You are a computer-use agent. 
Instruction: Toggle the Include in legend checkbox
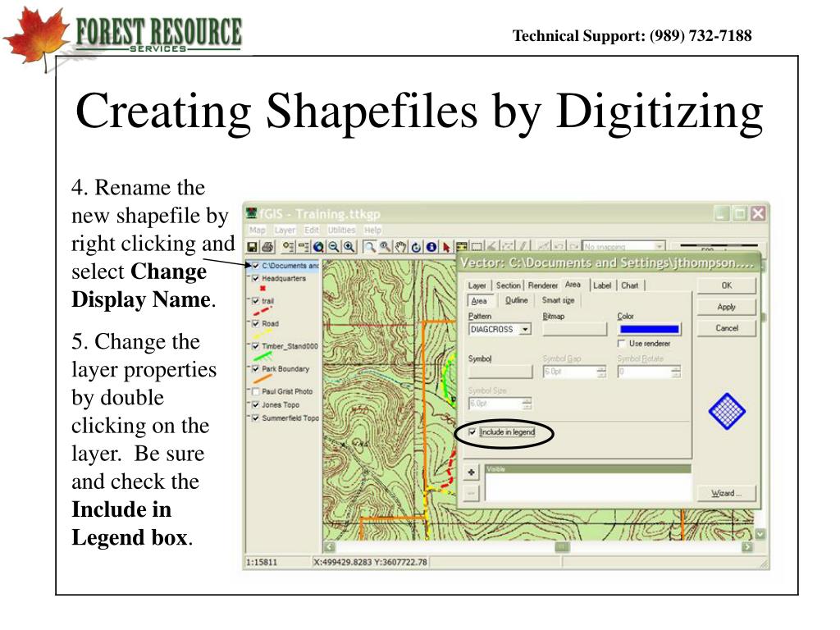472,431
